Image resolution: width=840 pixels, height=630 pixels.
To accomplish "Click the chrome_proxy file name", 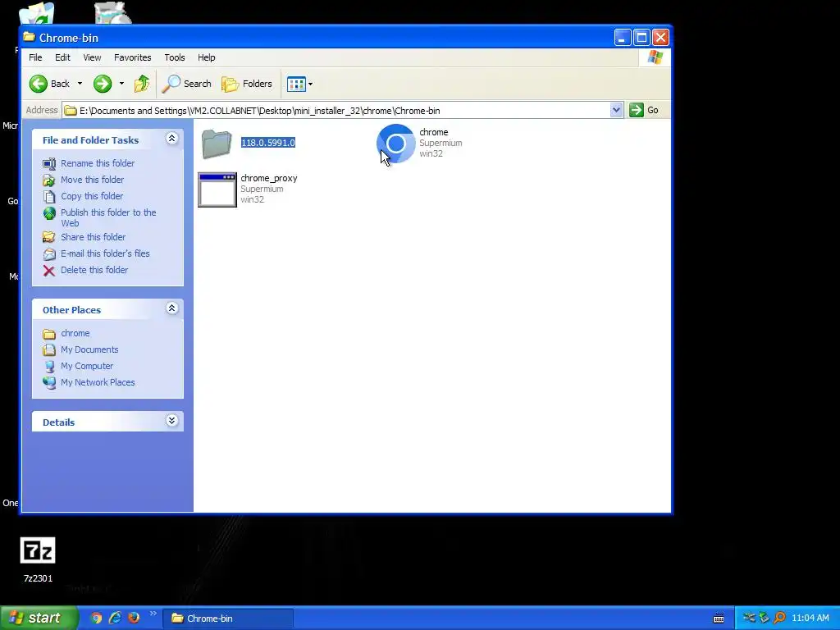I will [x=269, y=178].
